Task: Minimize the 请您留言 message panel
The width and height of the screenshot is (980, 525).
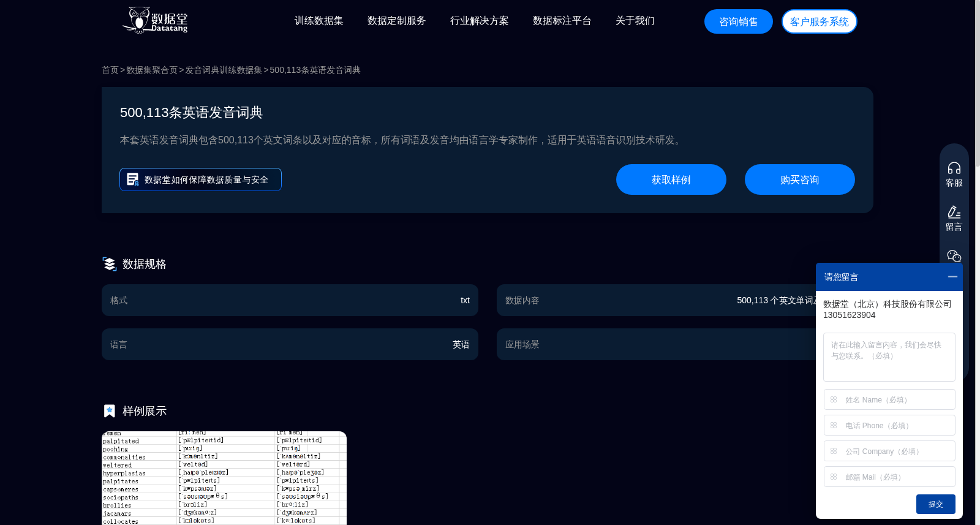Action: [952, 277]
